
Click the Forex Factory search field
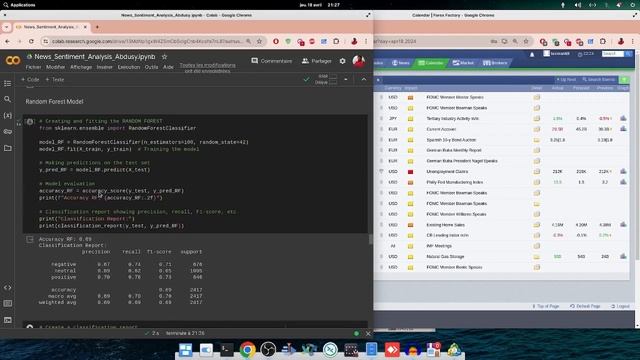613,54
